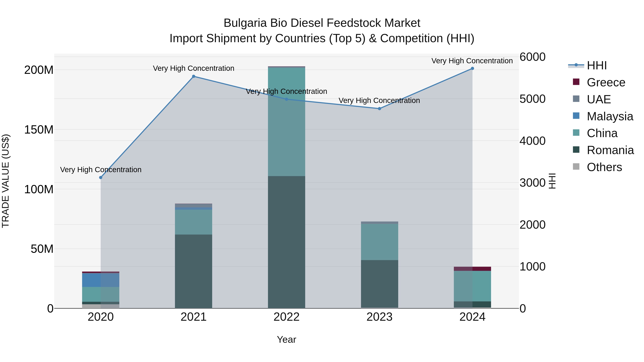Toggle the Malaysia series legend entry
The height and width of the screenshot is (362, 644).
pos(603,116)
